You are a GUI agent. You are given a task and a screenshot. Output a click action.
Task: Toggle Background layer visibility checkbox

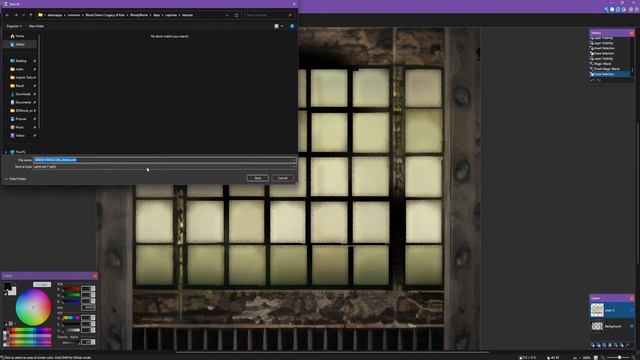click(632, 326)
